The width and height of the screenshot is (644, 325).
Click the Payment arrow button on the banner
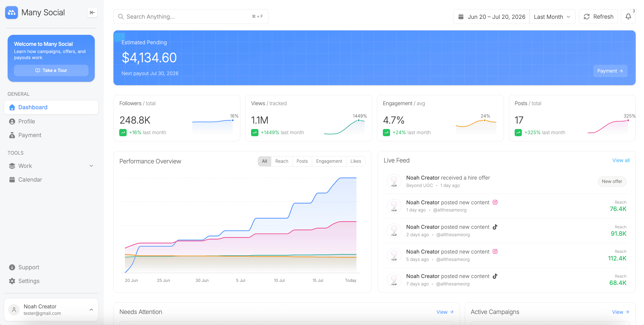[x=610, y=71]
